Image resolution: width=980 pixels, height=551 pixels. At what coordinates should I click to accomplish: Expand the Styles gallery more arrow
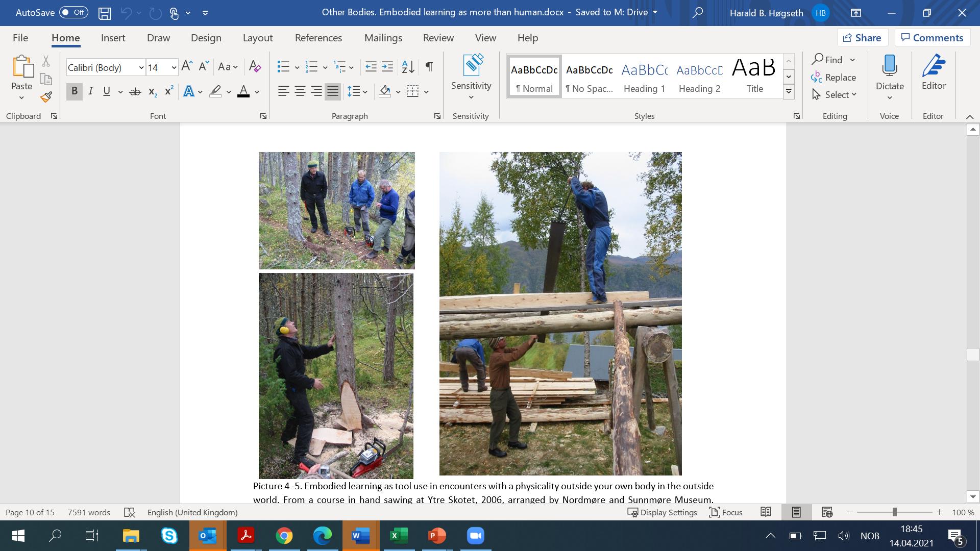pyautogui.click(x=789, y=92)
